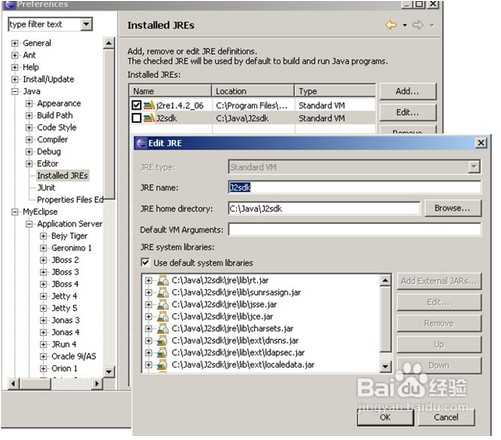The width and height of the screenshot is (501, 440).
Task: Select Oracle 9i/AS application server
Action: tap(74, 356)
